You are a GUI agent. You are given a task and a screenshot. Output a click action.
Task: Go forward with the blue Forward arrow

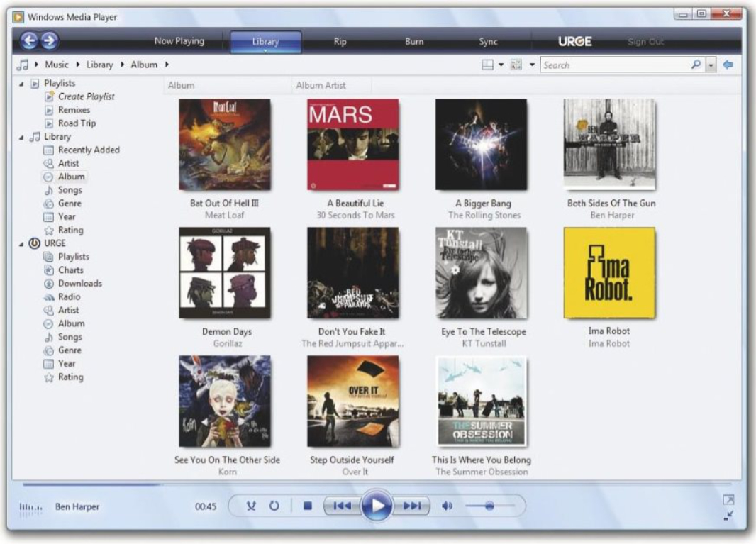(49, 41)
